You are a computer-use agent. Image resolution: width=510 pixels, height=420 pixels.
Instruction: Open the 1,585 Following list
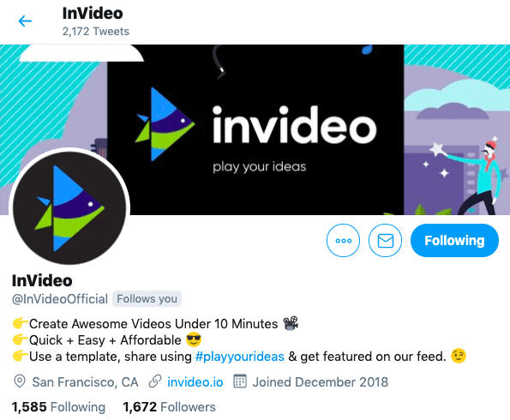[x=58, y=407]
